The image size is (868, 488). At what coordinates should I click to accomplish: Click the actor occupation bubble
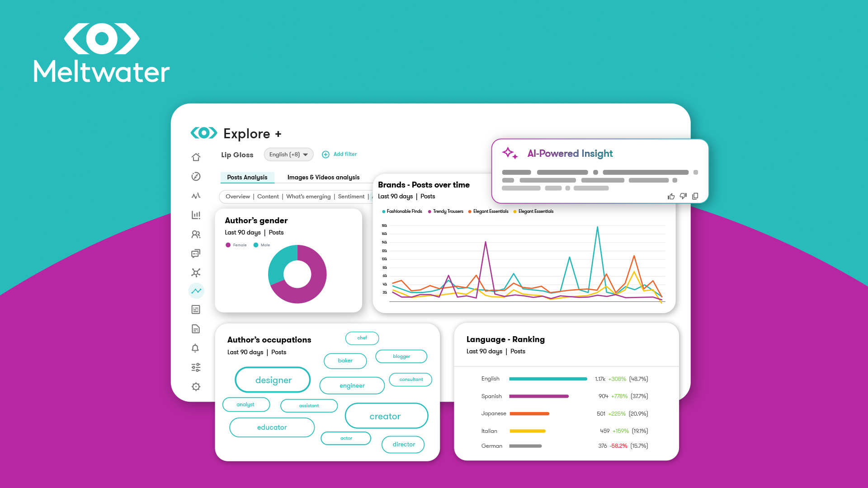[346, 438]
